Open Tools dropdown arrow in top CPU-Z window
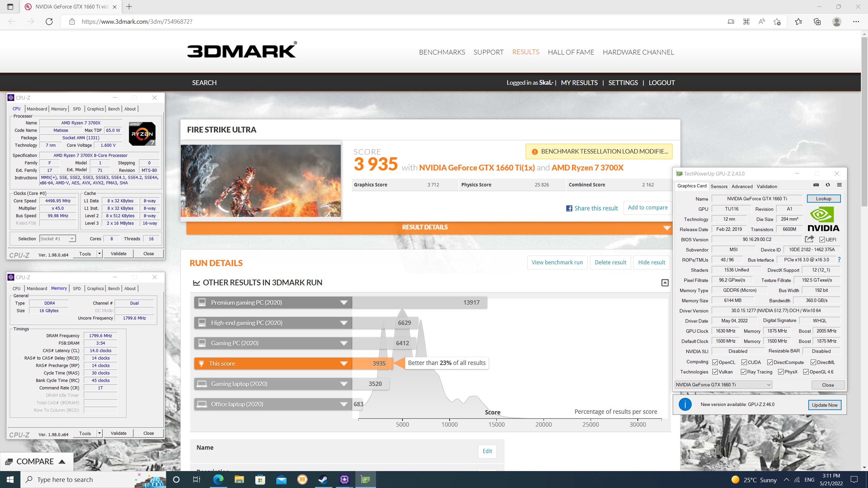Viewport: 868px width, 488px height. click(99, 253)
